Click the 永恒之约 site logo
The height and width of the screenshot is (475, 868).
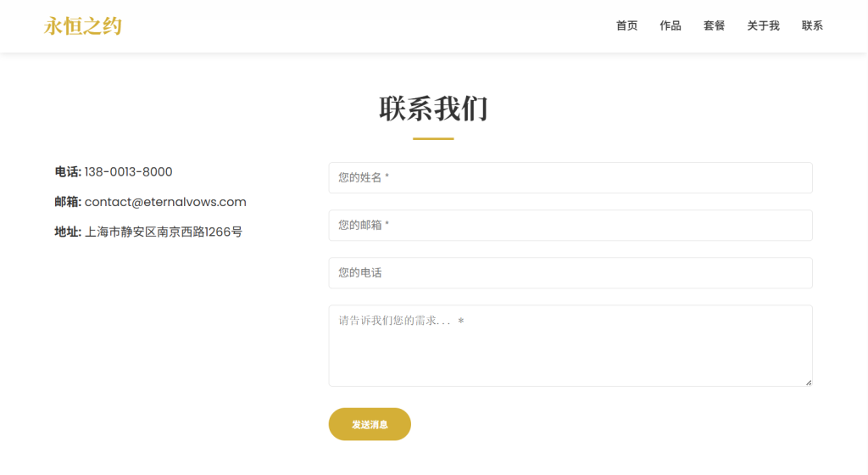(x=83, y=26)
